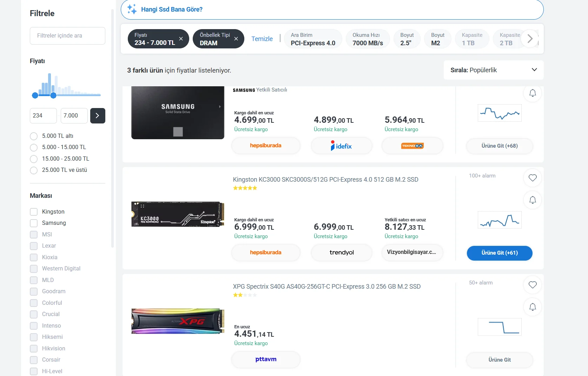The height and width of the screenshot is (376, 588).
Task: Open the Sırala: Popülerlik dropdown
Action: [494, 70]
